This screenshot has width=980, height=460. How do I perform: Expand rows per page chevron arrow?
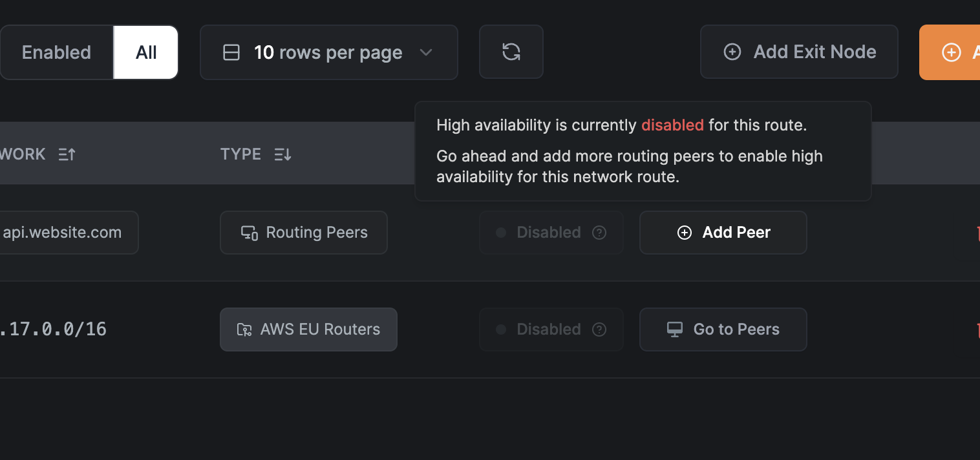tap(425, 52)
